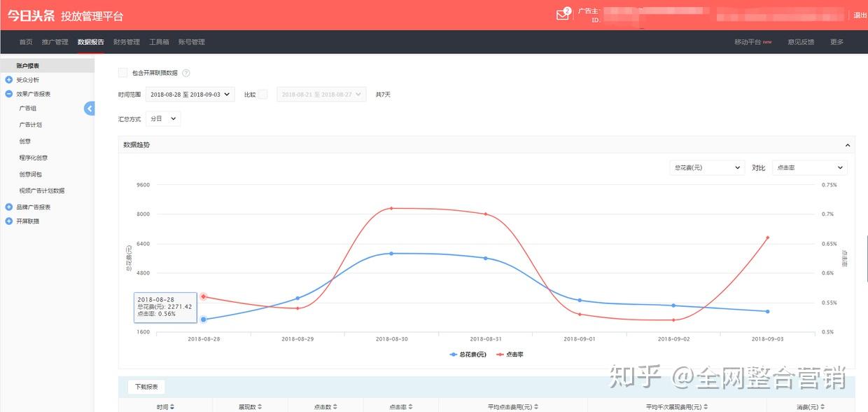
Task: Open the 汇总方式 分日 dropdown
Action: [x=163, y=119]
